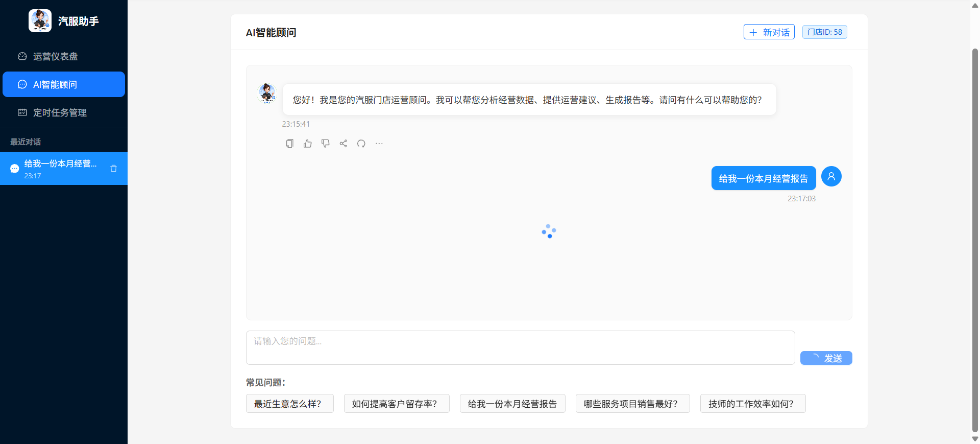980x444 pixels.
Task: Click the 发送 button
Action: [x=826, y=358]
